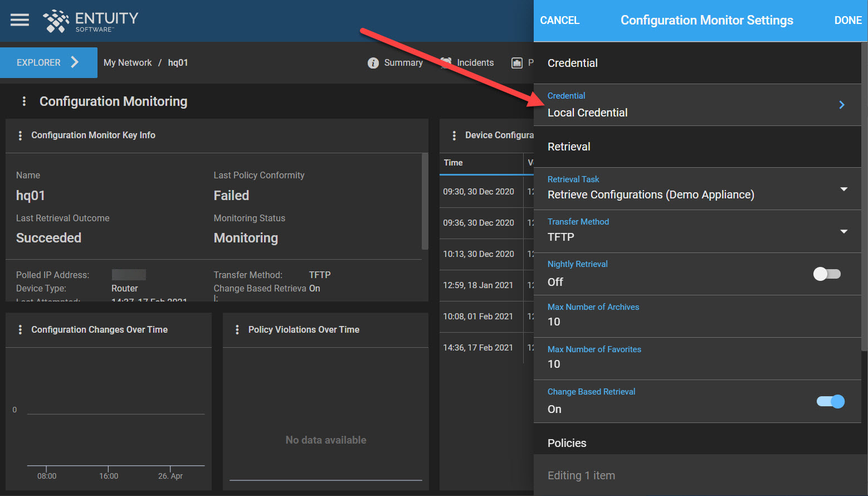Click the Summary info icon
The image size is (868, 496).
pyautogui.click(x=373, y=63)
